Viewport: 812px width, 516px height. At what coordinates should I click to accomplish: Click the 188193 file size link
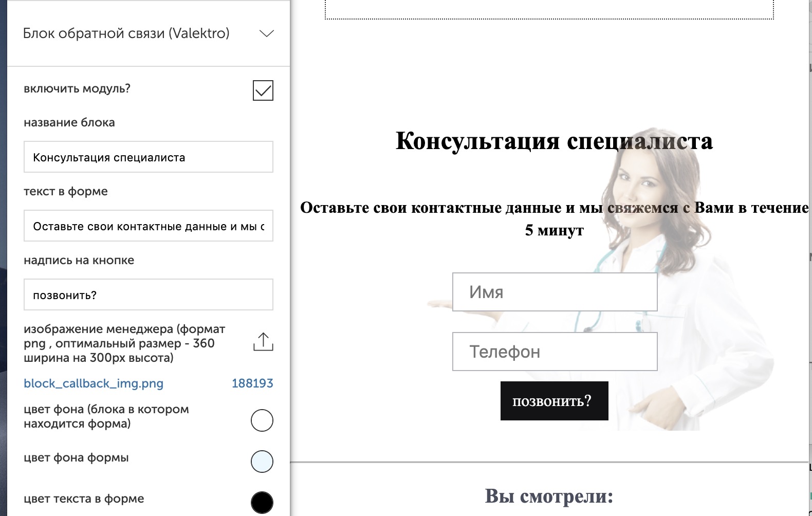[x=252, y=383]
